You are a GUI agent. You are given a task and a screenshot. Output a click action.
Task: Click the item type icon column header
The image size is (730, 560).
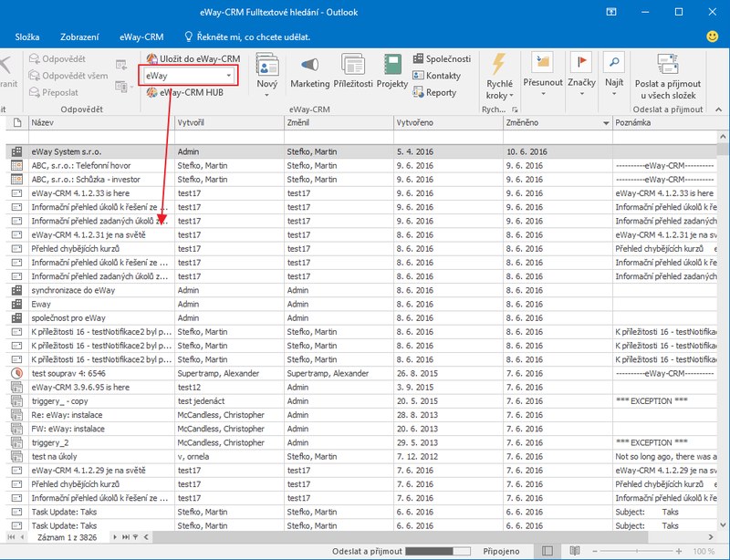[x=17, y=123]
